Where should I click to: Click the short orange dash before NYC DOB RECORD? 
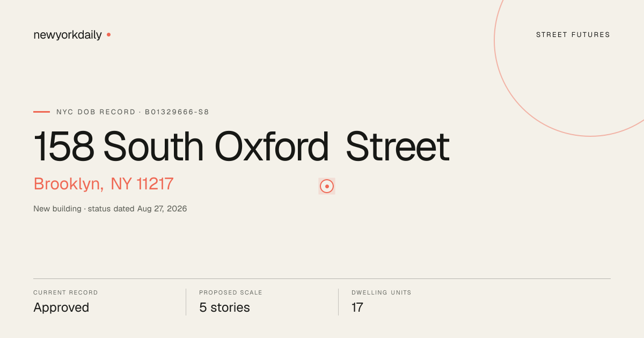tap(41, 112)
